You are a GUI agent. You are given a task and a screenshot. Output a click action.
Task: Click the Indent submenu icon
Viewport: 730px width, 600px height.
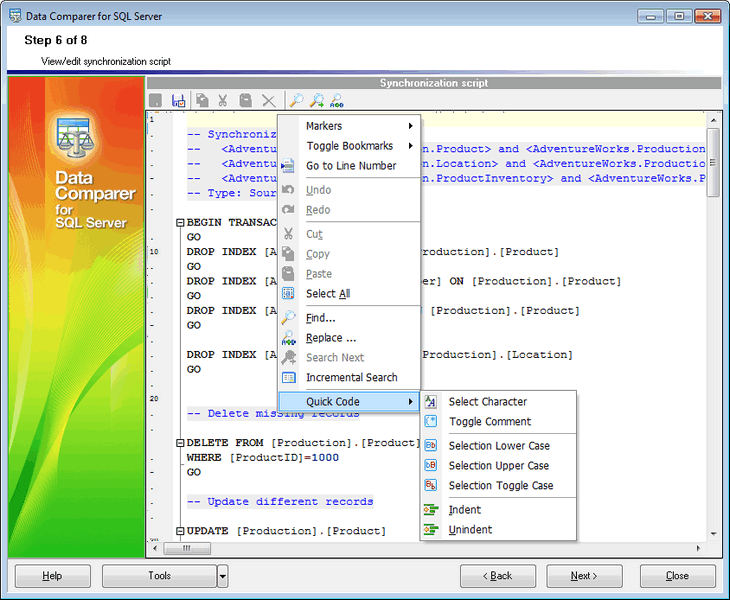point(431,510)
